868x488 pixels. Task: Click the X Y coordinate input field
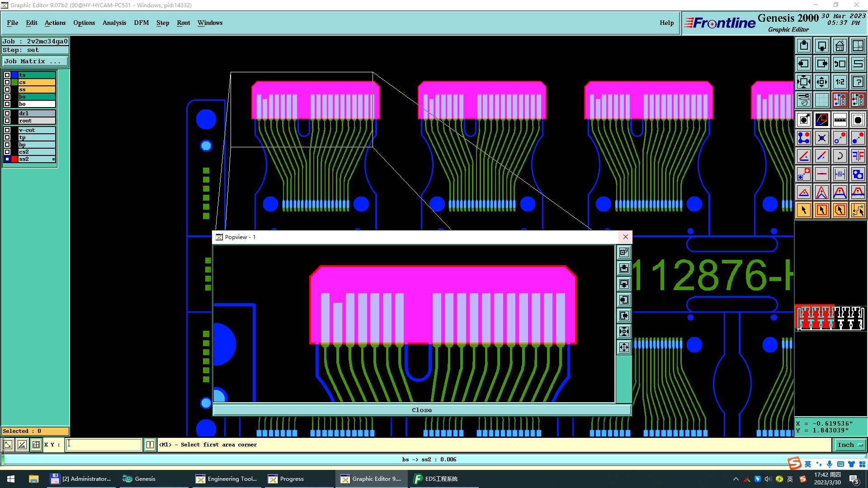click(x=104, y=445)
